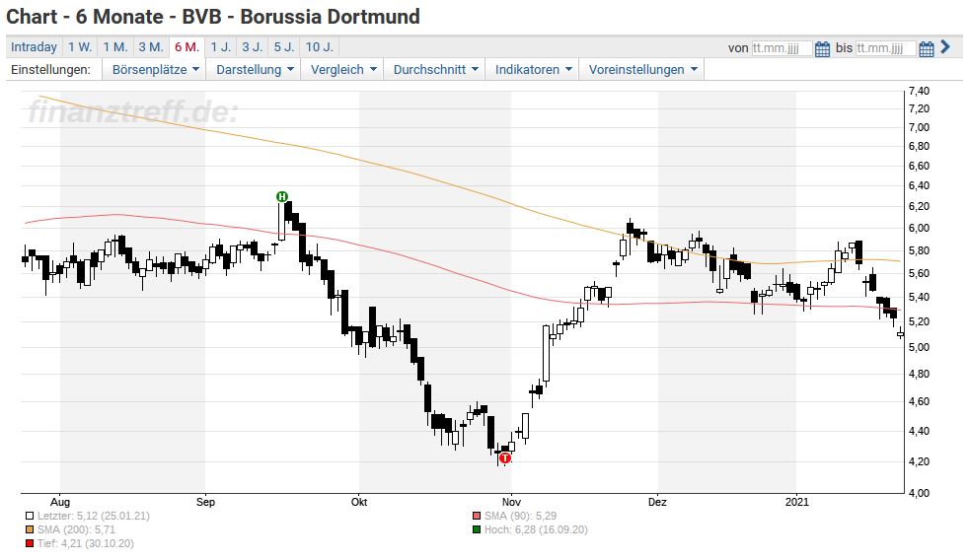Click the 'Nov' x-axis label

pos(511,502)
